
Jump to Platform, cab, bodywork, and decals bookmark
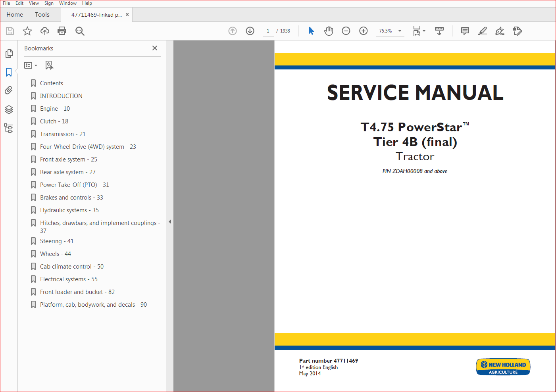93,305
